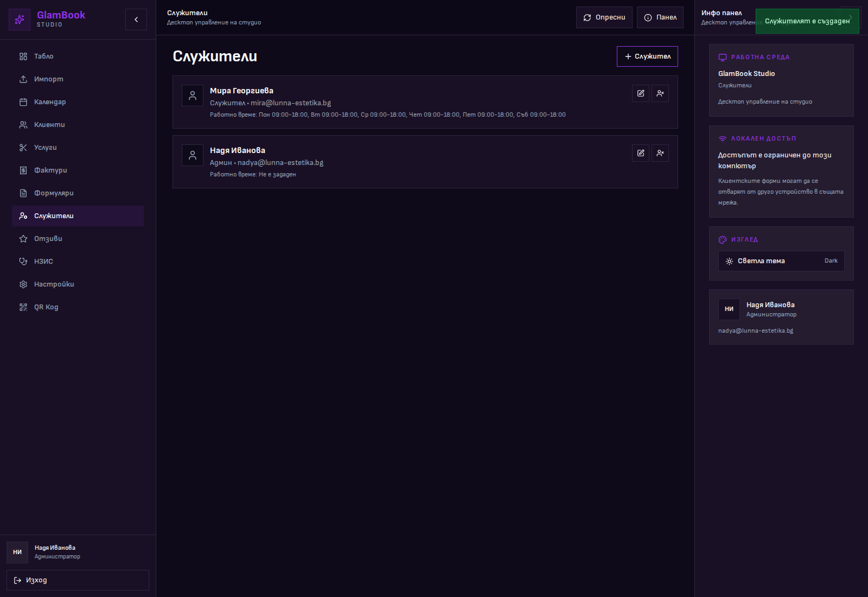Click the Опресни refresh button

point(604,17)
